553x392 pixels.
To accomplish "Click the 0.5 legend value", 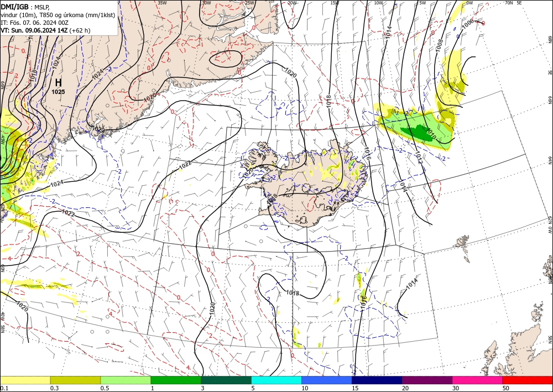I will [x=105, y=388].
